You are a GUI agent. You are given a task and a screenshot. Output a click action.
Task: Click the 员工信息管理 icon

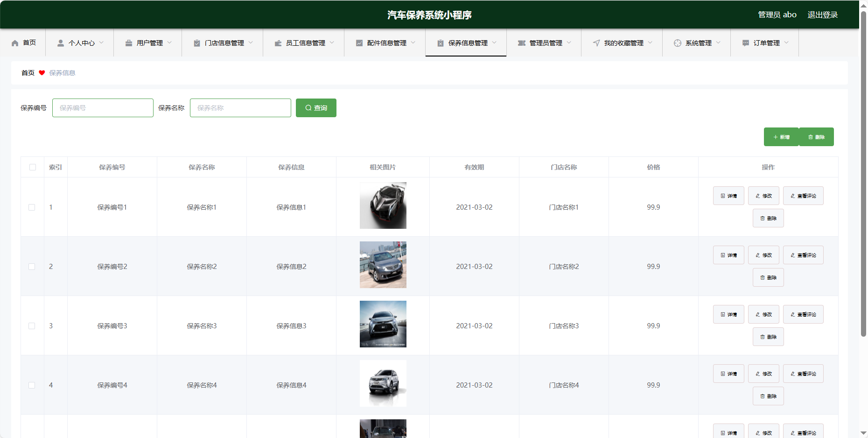point(278,43)
